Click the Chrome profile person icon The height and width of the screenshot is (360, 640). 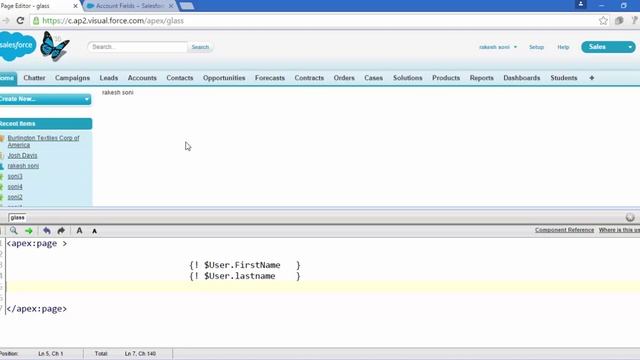pos(580,4)
